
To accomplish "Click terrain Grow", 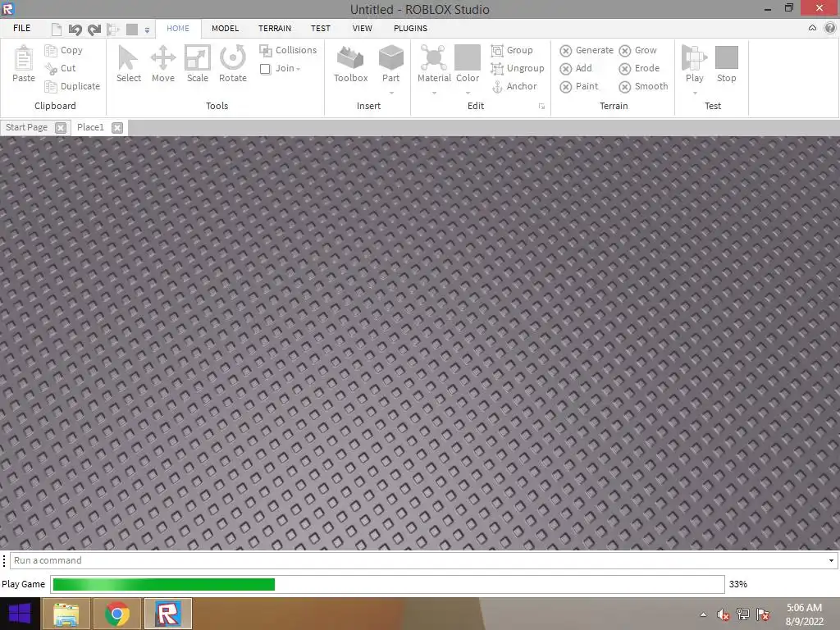I will click(x=637, y=50).
